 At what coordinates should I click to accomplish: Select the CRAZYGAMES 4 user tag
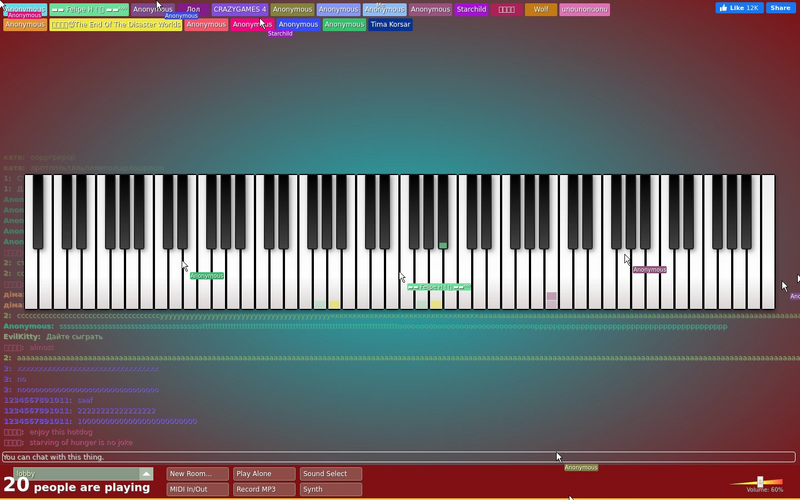point(240,10)
